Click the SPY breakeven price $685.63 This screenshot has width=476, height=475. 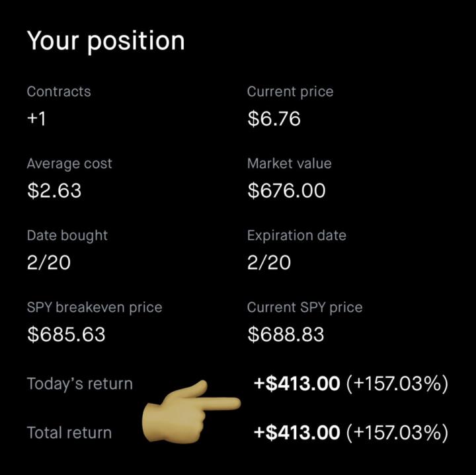point(66,334)
